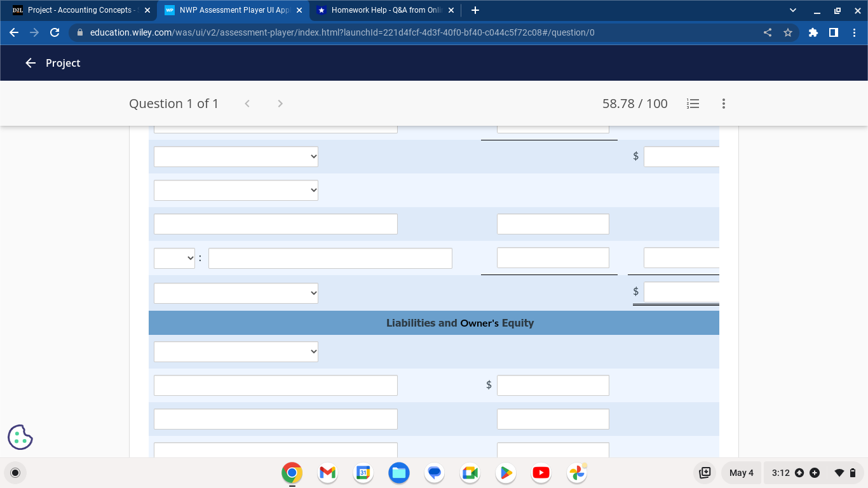Open the assessment's three-dot options menu

point(724,104)
